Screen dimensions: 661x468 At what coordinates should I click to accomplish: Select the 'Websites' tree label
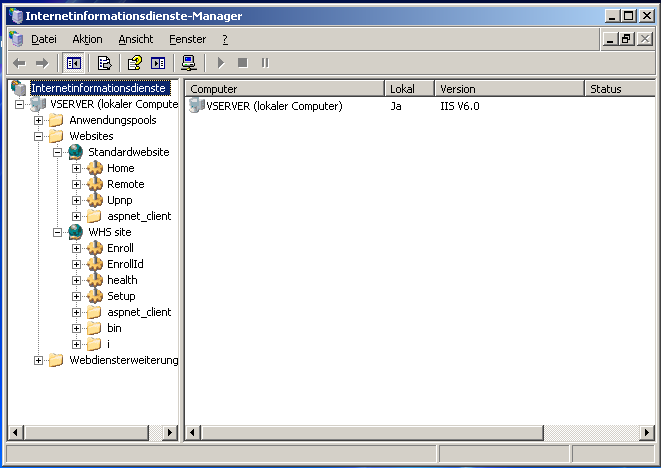91,136
